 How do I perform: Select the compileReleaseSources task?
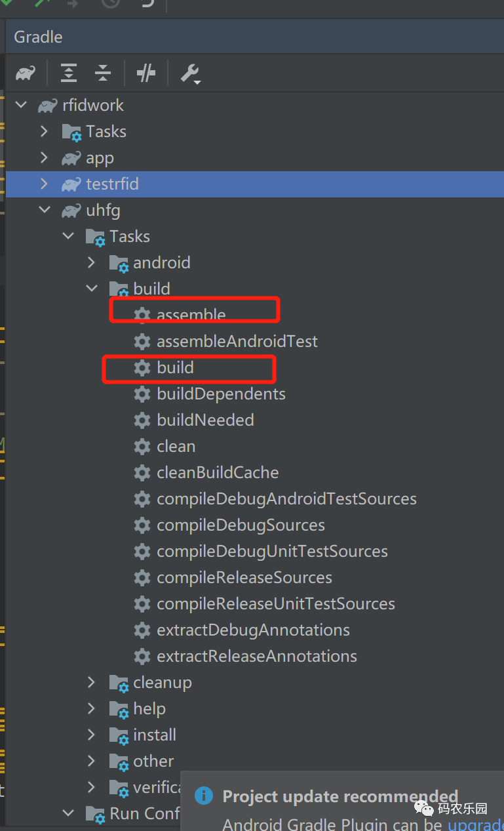(x=244, y=578)
